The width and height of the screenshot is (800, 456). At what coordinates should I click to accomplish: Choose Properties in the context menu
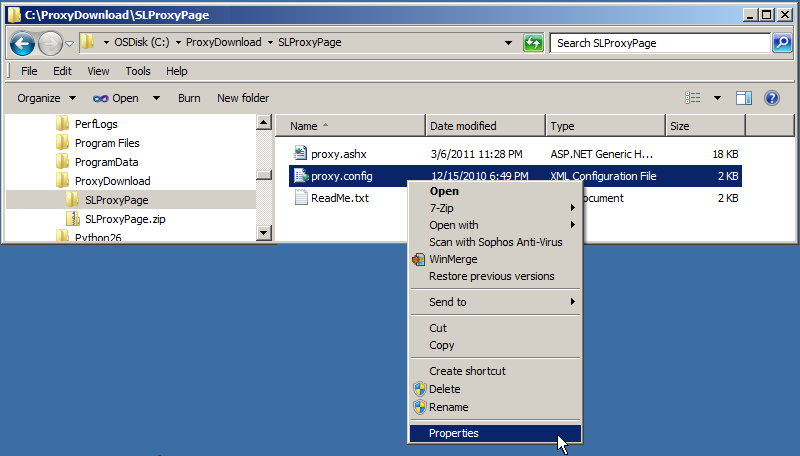[x=495, y=433]
